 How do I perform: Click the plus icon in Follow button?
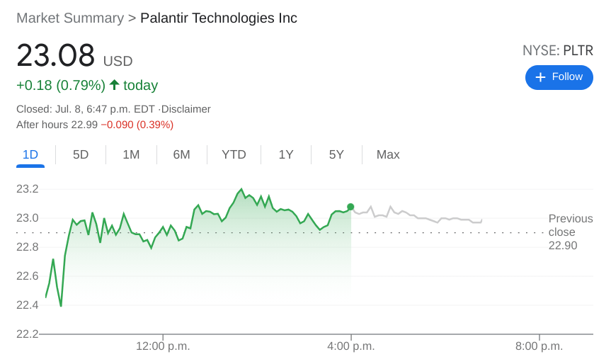[540, 77]
